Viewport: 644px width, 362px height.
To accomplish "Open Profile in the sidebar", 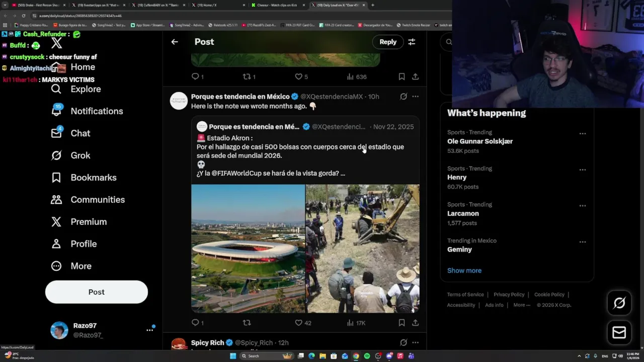I will tap(74, 244).
